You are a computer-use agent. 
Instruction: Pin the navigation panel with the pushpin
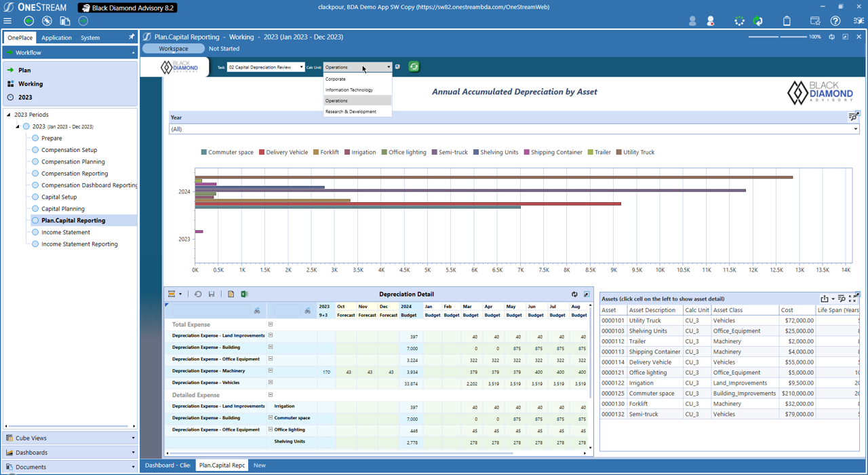click(132, 37)
